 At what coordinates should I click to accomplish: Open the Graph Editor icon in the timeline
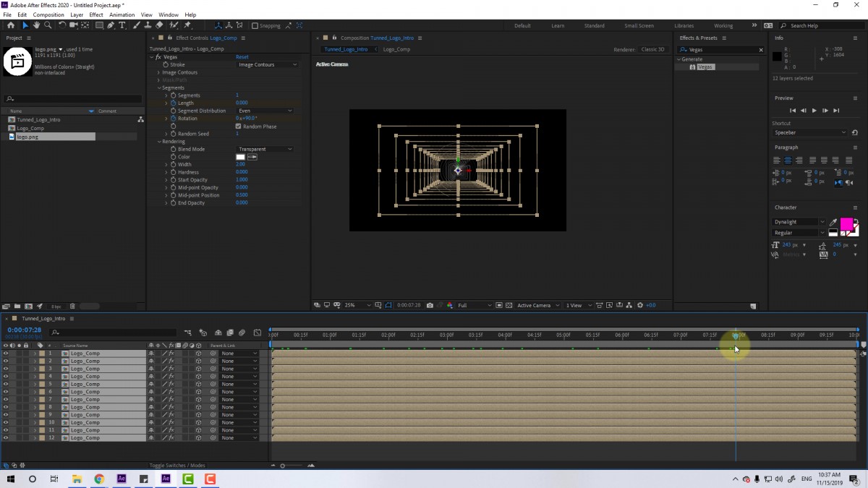coord(258,333)
